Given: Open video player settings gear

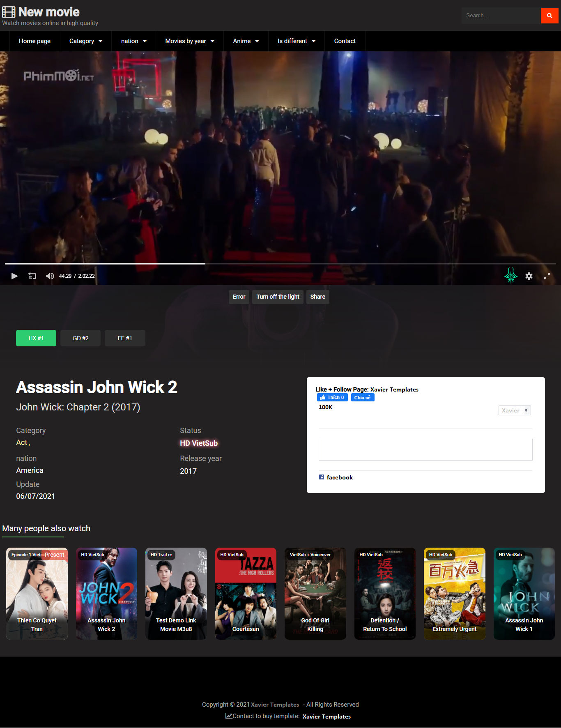Looking at the screenshot, I should pos(529,276).
